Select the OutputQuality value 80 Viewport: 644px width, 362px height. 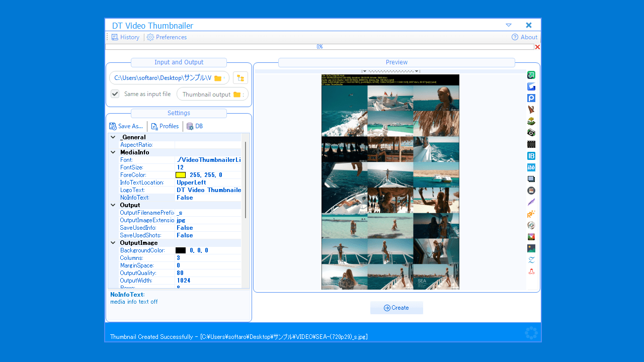point(208,273)
